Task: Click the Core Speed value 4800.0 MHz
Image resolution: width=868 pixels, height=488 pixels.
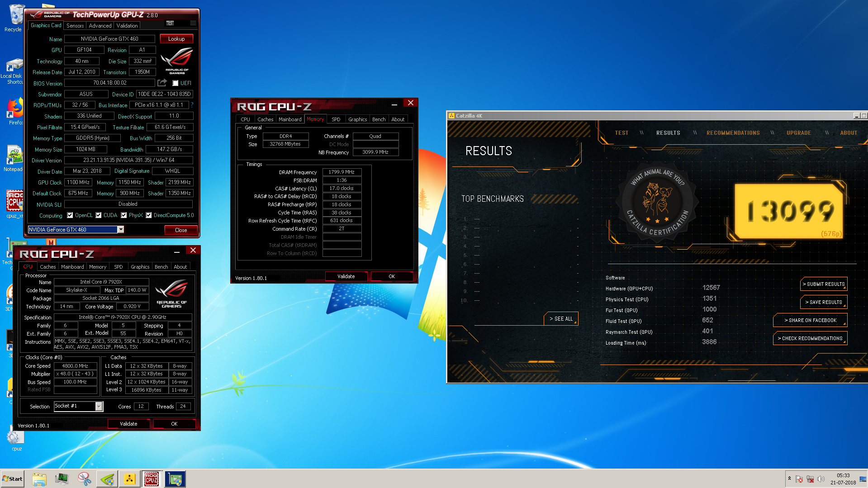Action: click(x=75, y=366)
